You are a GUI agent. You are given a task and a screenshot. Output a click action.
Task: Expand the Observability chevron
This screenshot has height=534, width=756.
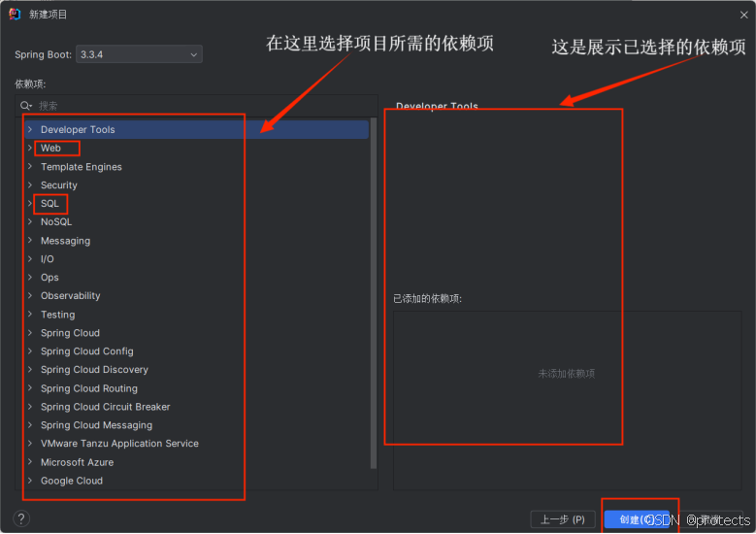click(30, 295)
